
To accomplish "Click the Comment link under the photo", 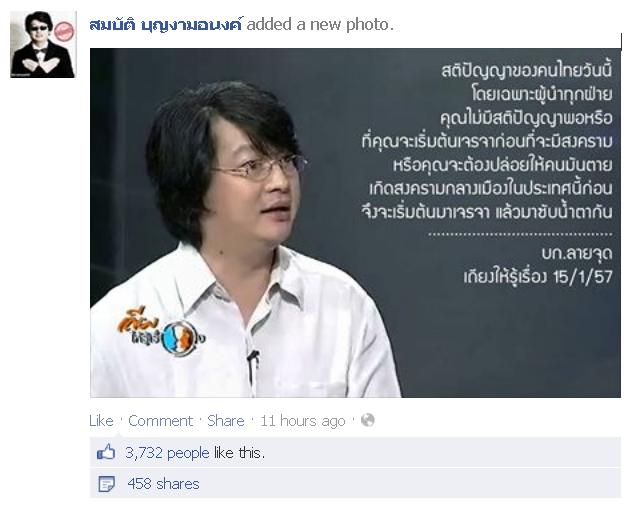I will [161, 421].
